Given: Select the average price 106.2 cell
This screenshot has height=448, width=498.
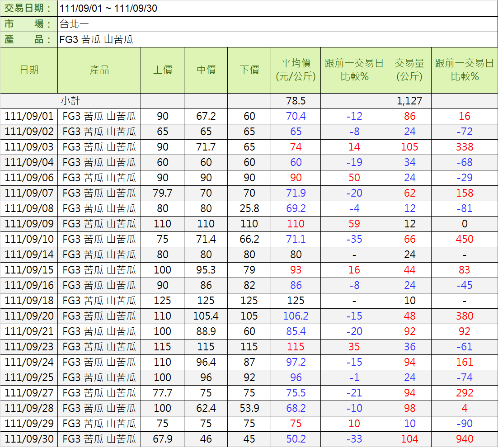Looking at the screenshot, I should 296,316.
